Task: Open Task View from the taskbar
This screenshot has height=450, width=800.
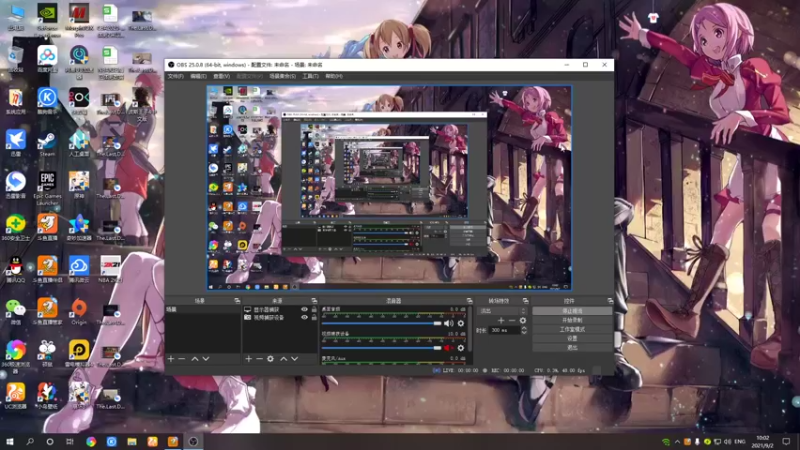Action: coord(70,441)
